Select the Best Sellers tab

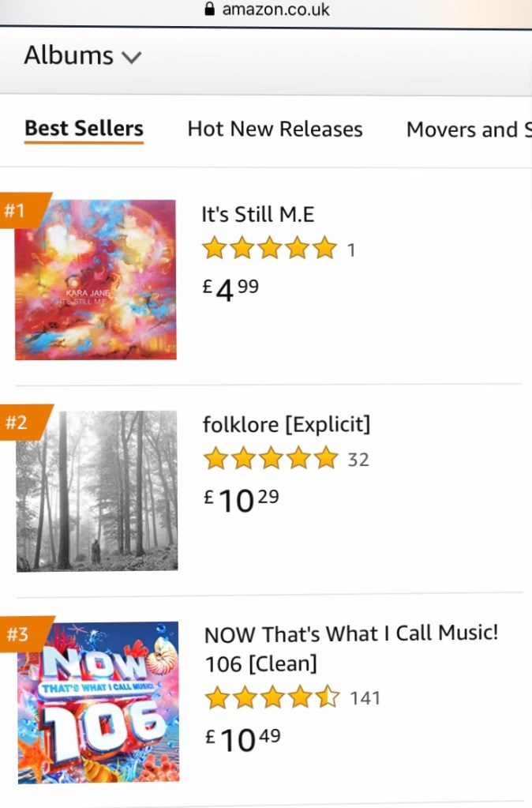click(84, 129)
